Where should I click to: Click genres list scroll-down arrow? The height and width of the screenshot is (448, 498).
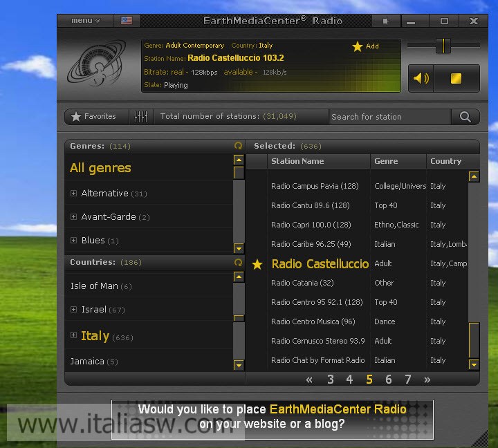point(239,248)
